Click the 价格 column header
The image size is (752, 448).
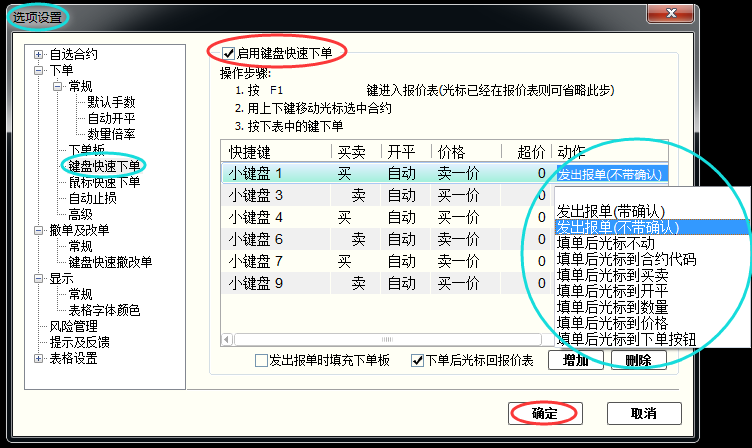[466, 152]
